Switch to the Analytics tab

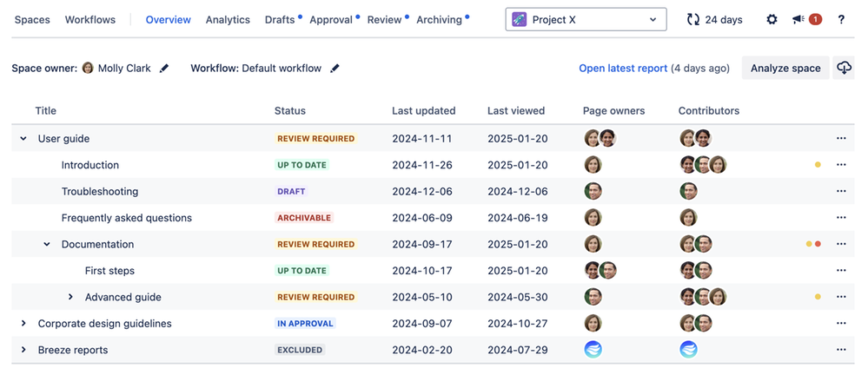coord(228,19)
